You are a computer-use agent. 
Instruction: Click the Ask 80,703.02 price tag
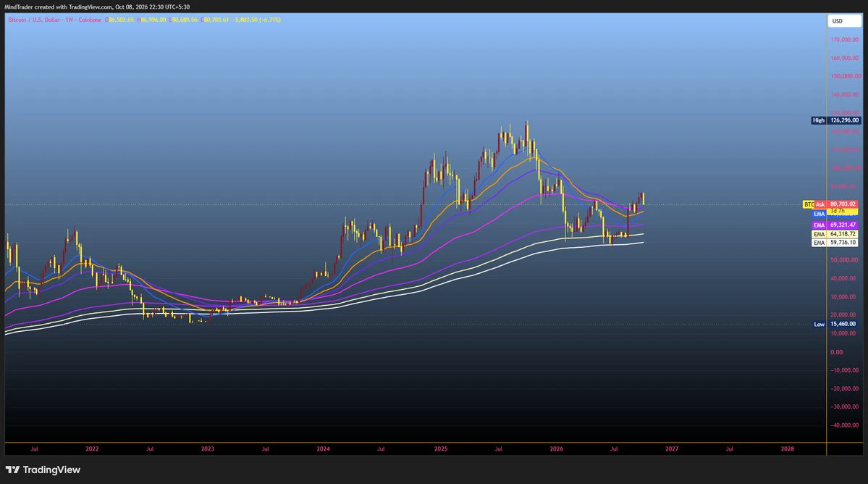836,204
